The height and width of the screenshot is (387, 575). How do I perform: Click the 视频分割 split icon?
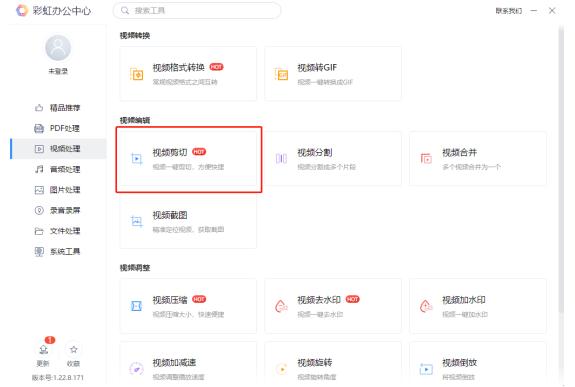point(281,158)
